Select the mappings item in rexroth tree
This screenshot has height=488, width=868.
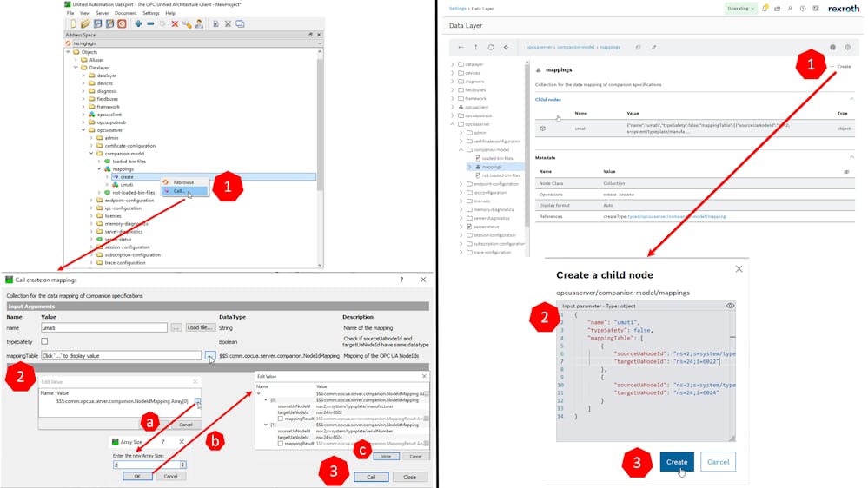point(492,167)
